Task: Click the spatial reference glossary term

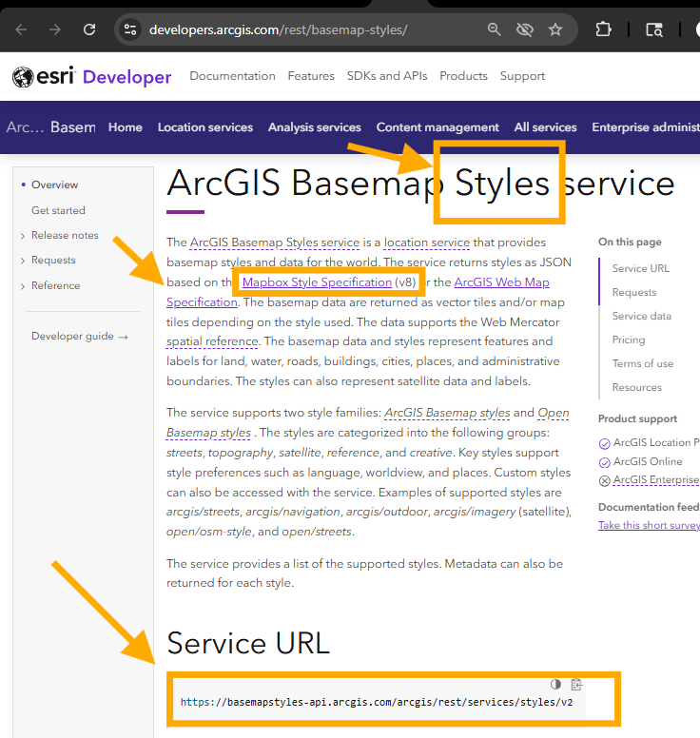Action: point(212,341)
